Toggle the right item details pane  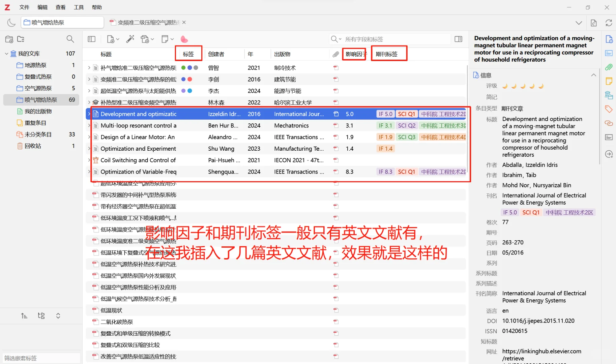click(x=458, y=39)
